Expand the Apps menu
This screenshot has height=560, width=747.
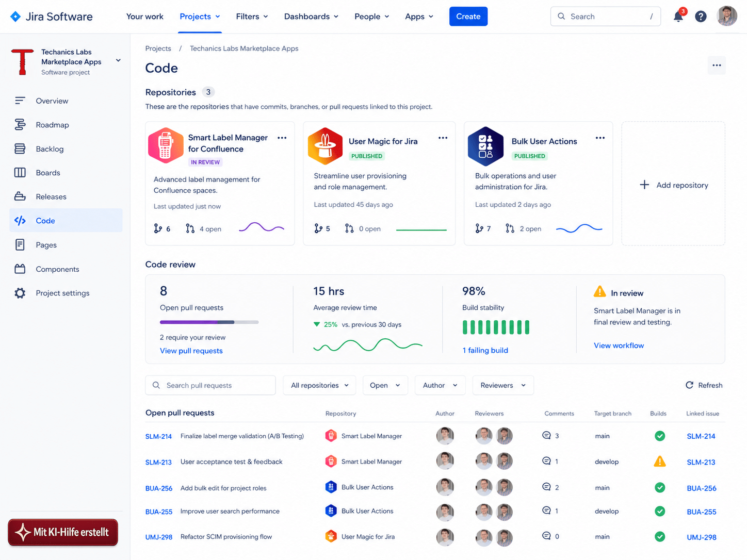point(419,17)
